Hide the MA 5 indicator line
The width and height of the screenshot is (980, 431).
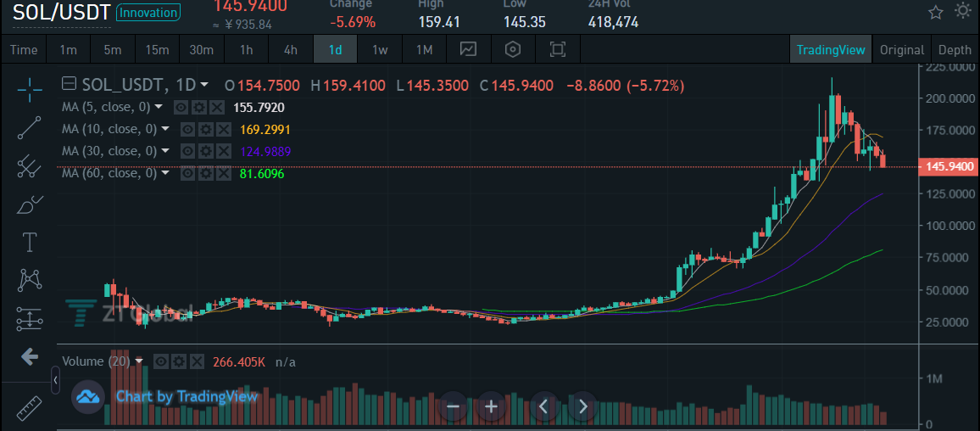coord(181,108)
